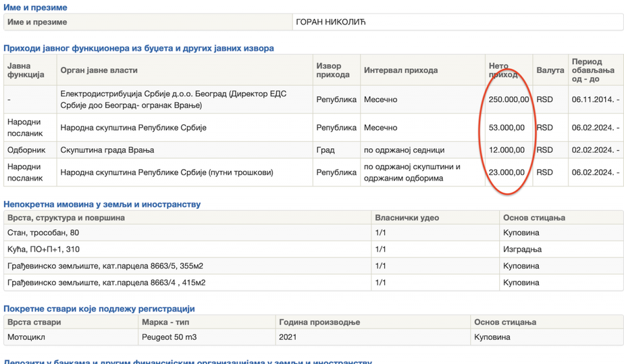Click the net income value 250.000,00
Image resolution: width=624 pixels, height=364 pixels.
pos(508,99)
